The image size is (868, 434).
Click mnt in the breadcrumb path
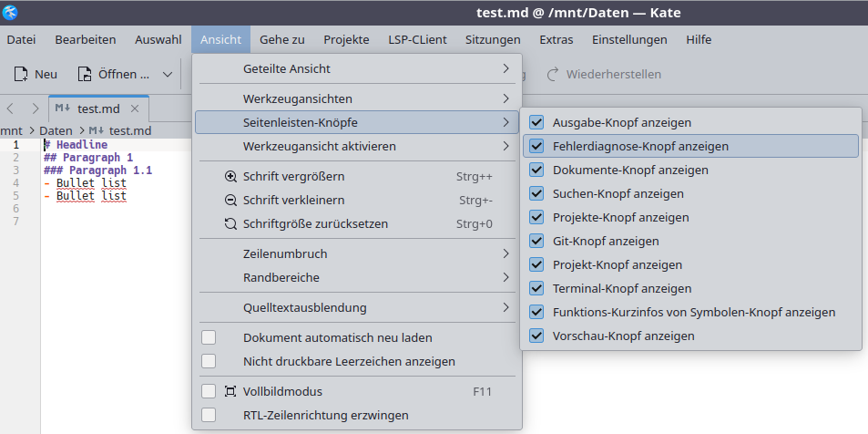pos(11,130)
